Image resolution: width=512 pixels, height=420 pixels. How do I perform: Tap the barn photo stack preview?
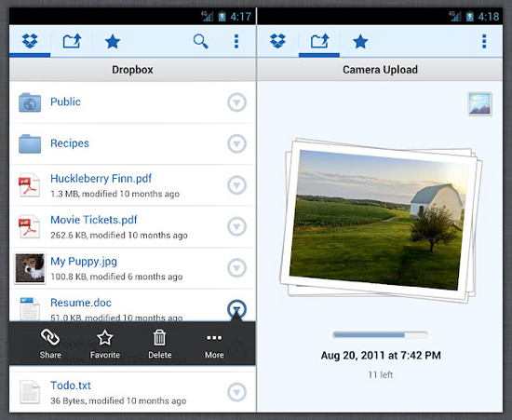[381, 221]
